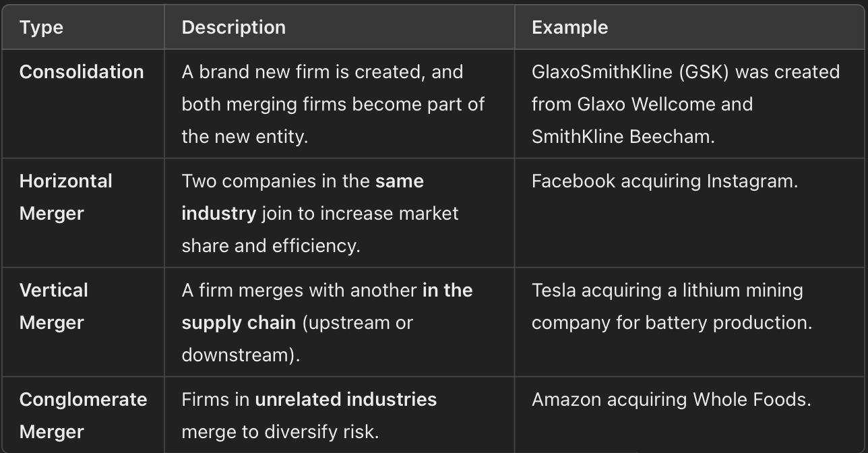Click the Tesla lithium mining example

667,291
